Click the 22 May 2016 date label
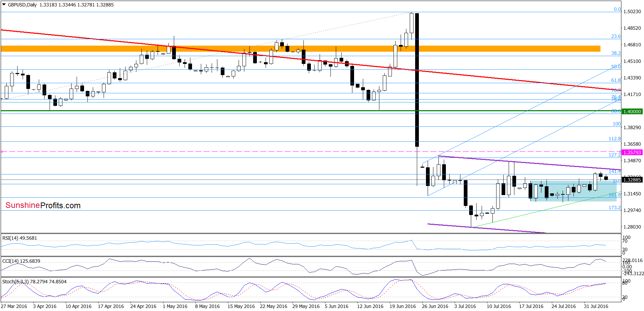644x311 pixels. (x=273, y=306)
